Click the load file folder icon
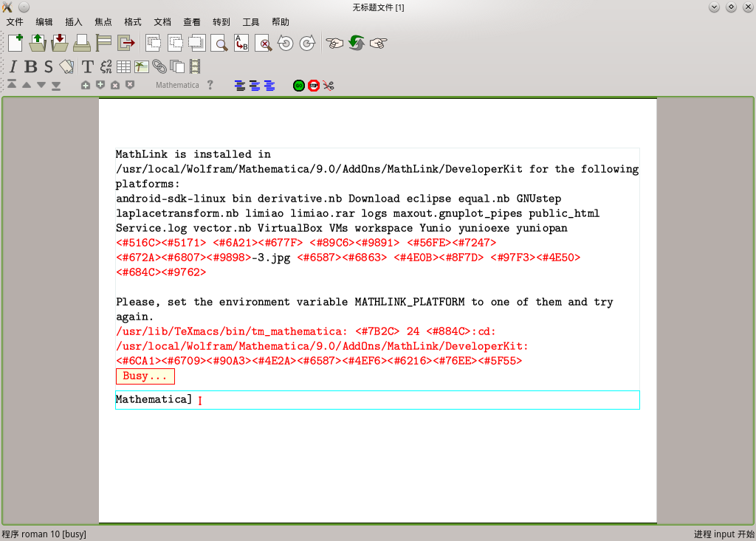The width and height of the screenshot is (756, 541). coord(38,43)
